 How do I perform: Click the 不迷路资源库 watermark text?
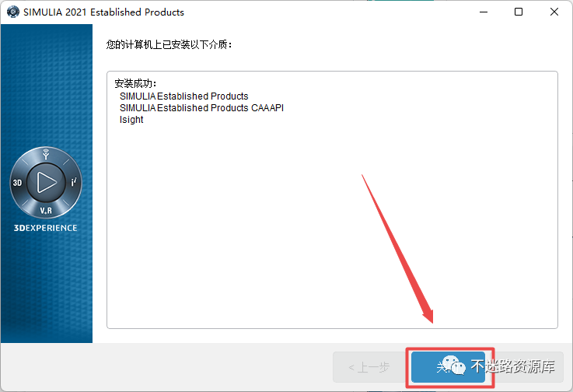pyautogui.click(x=512, y=366)
